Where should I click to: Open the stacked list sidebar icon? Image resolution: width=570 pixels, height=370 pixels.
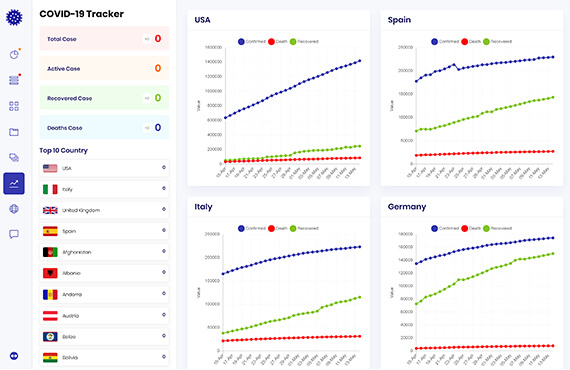14,80
